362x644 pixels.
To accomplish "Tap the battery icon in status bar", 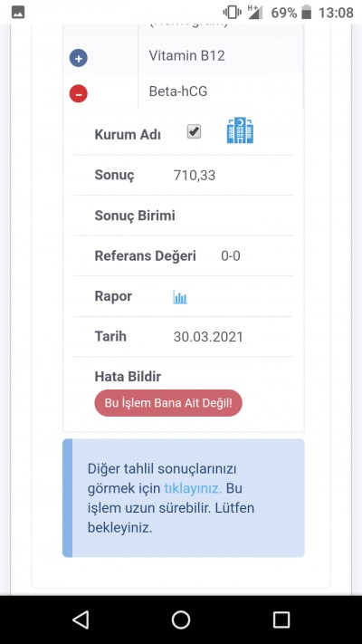I will pyautogui.click(x=306, y=13).
